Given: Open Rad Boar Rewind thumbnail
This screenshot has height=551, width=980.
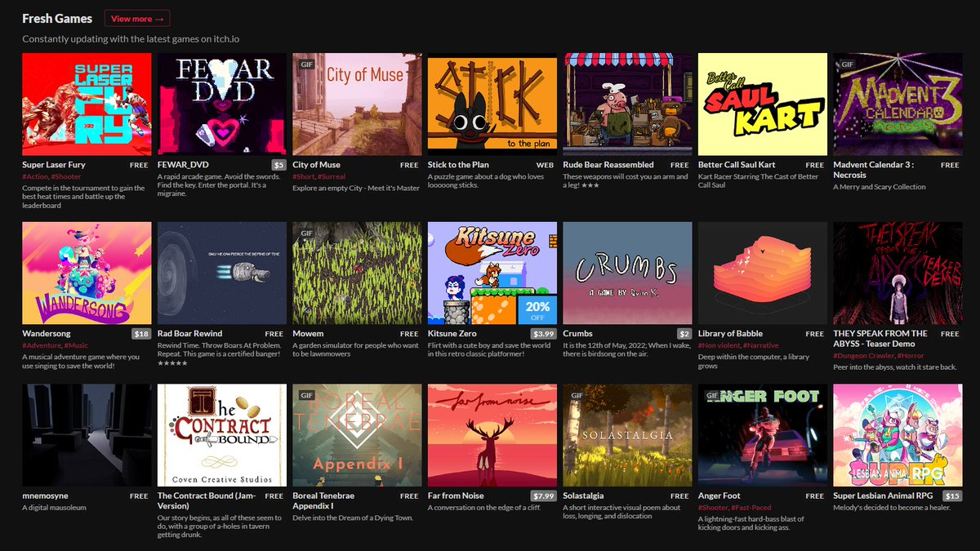Looking at the screenshot, I should point(222,273).
